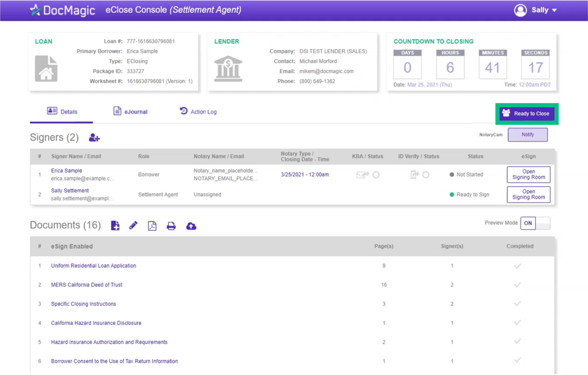Image resolution: width=588 pixels, height=375 pixels.
Task: Click the eSign Enabled column header
Action: coord(72,246)
